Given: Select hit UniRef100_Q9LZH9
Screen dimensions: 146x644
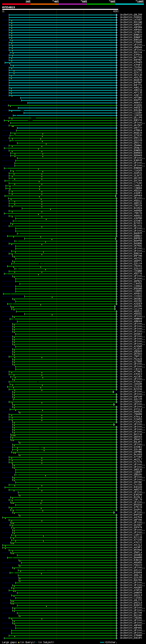Looking at the screenshot, I should coord(131,15).
